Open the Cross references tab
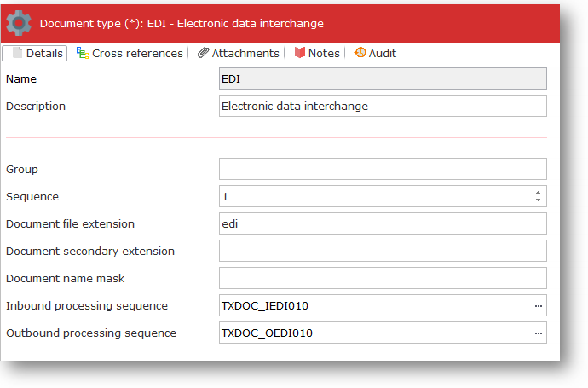588x388 pixels. click(x=136, y=53)
